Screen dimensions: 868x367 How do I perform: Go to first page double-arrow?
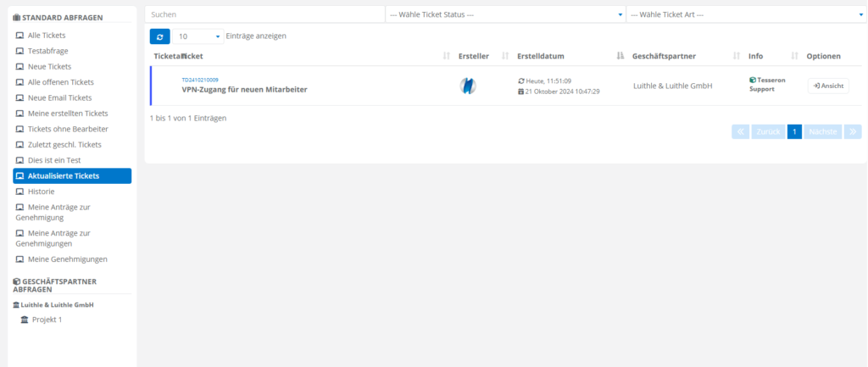(740, 131)
